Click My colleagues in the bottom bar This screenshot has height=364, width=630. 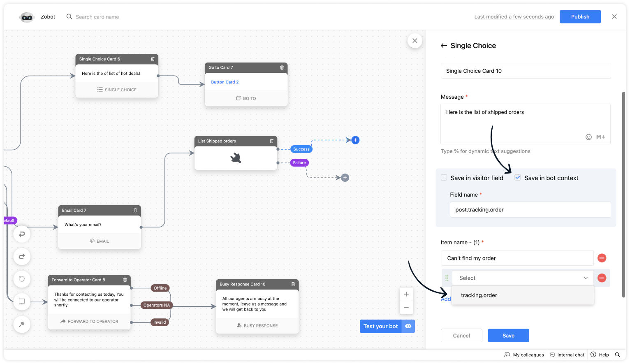click(524, 355)
